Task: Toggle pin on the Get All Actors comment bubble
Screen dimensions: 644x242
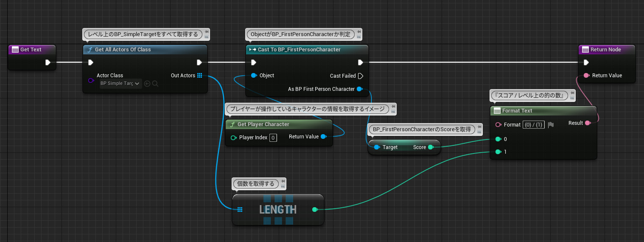Action: click(206, 32)
